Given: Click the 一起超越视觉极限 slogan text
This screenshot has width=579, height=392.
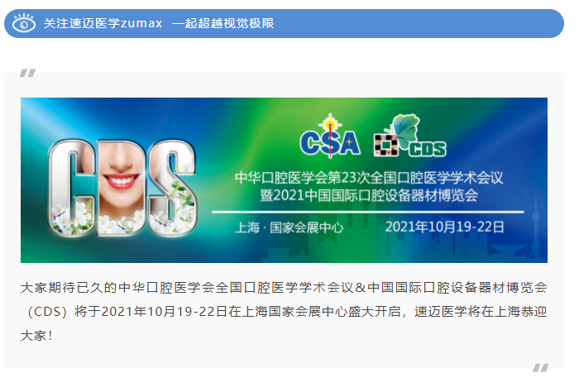Looking at the screenshot, I should (223, 23).
